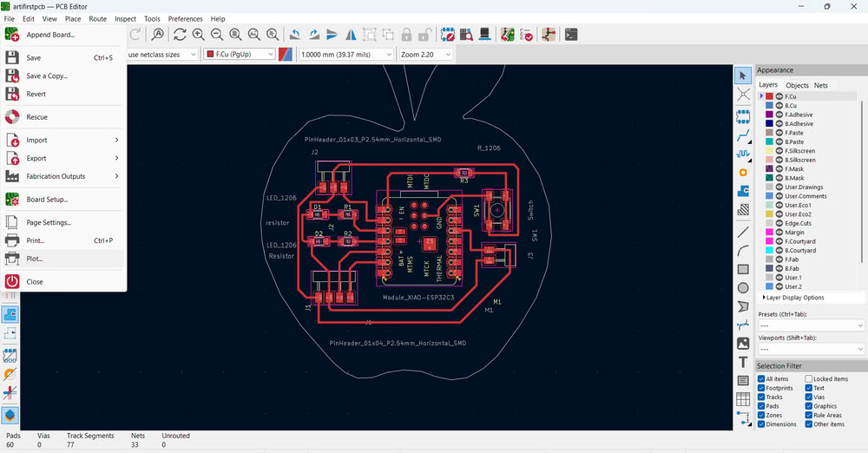Uncheck the Tracks filter checkbox

tap(761, 397)
